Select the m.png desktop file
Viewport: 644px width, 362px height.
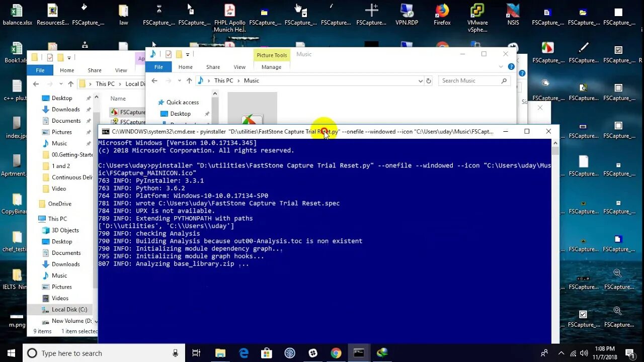[x=17, y=320]
